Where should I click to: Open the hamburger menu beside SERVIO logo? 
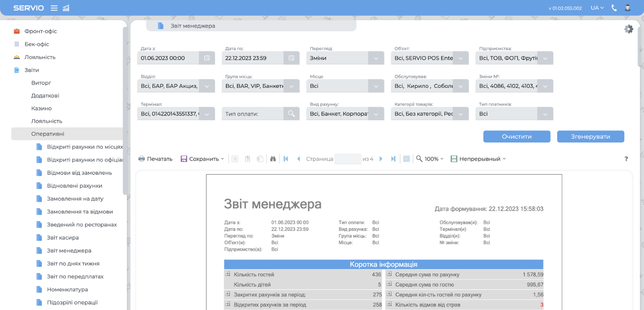(54, 8)
